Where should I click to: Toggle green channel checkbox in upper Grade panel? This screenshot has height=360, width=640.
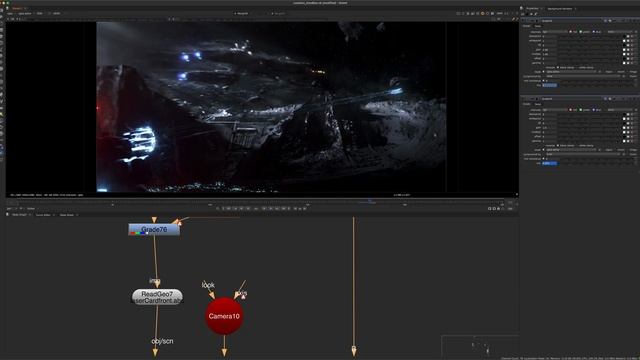581,31
